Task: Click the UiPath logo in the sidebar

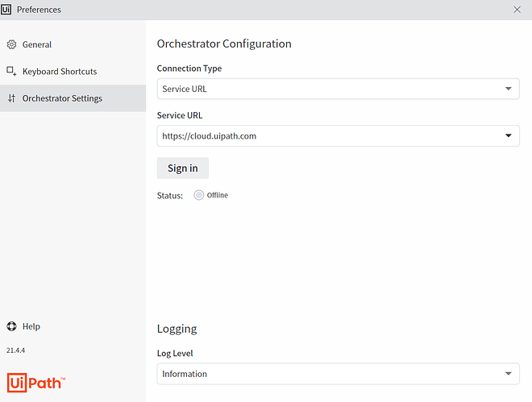Action: point(36,383)
